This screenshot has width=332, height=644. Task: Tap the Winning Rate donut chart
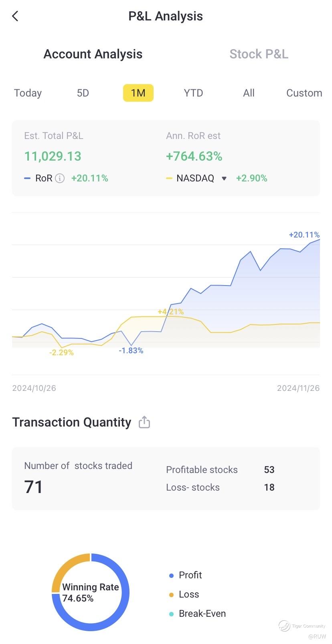[91, 592]
